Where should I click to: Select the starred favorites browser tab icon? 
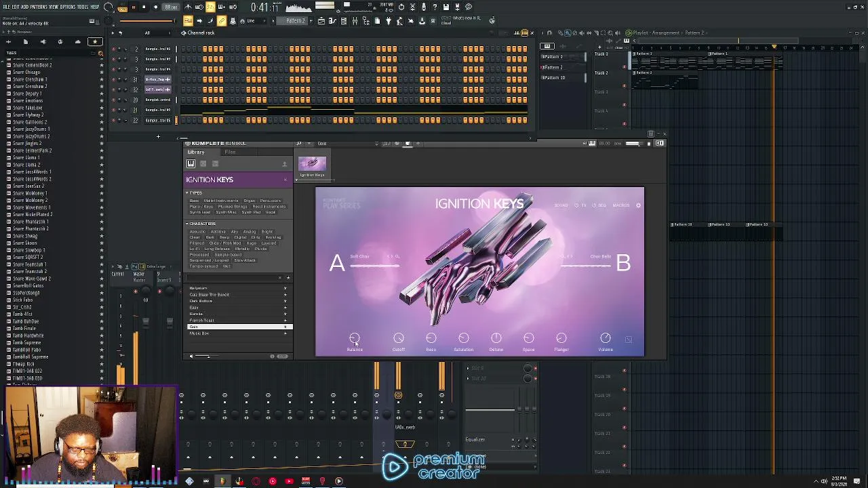point(95,42)
